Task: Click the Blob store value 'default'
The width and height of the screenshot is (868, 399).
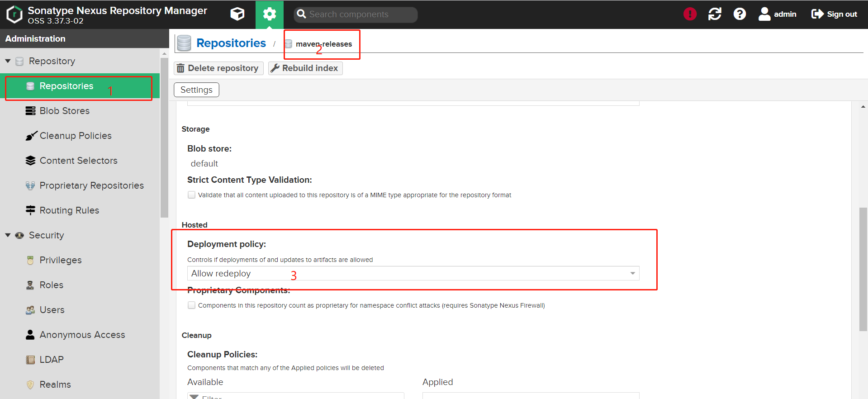Action: click(204, 164)
